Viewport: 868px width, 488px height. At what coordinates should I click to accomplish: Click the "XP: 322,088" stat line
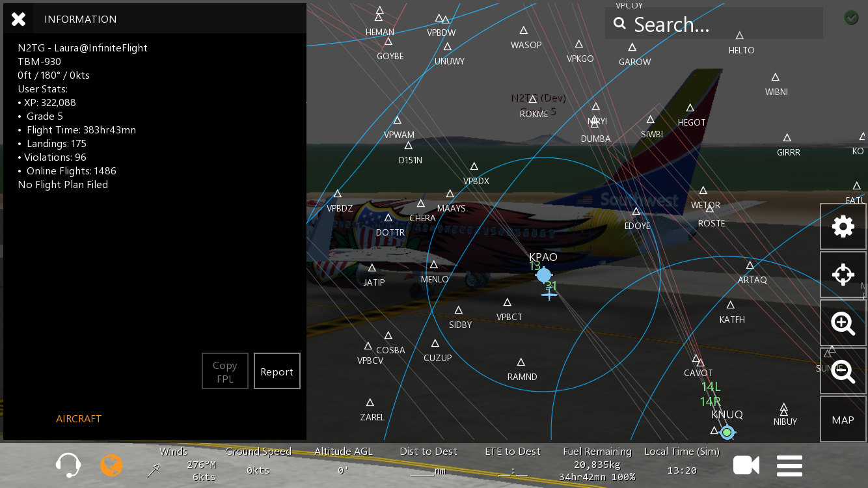(47, 103)
